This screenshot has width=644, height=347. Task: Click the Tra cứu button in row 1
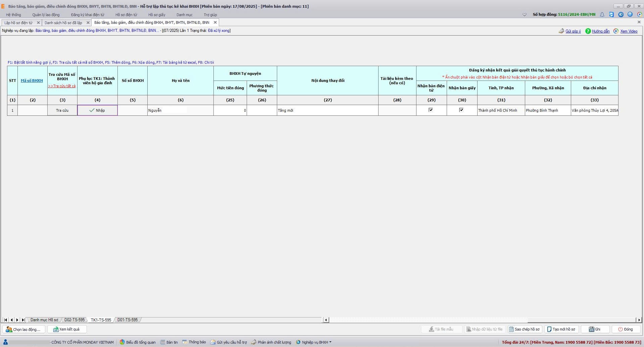[x=62, y=110]
